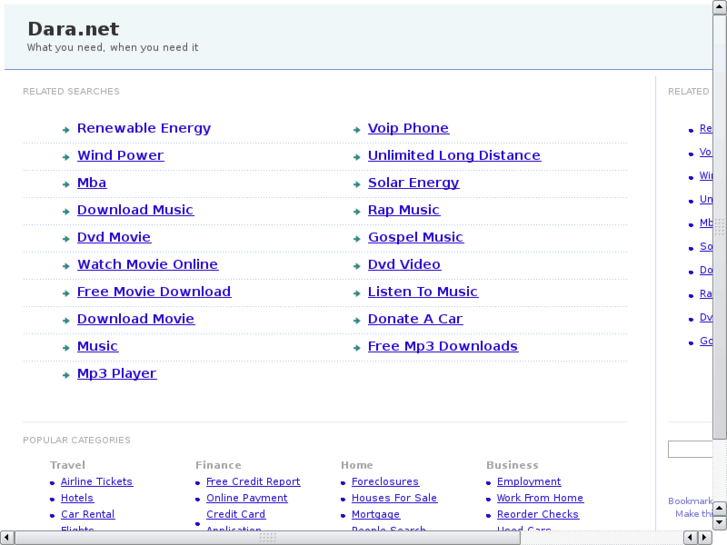Click arrow bullet beside Voip Phone
This screenshot has width=727, height=545.
coord(357,130)
